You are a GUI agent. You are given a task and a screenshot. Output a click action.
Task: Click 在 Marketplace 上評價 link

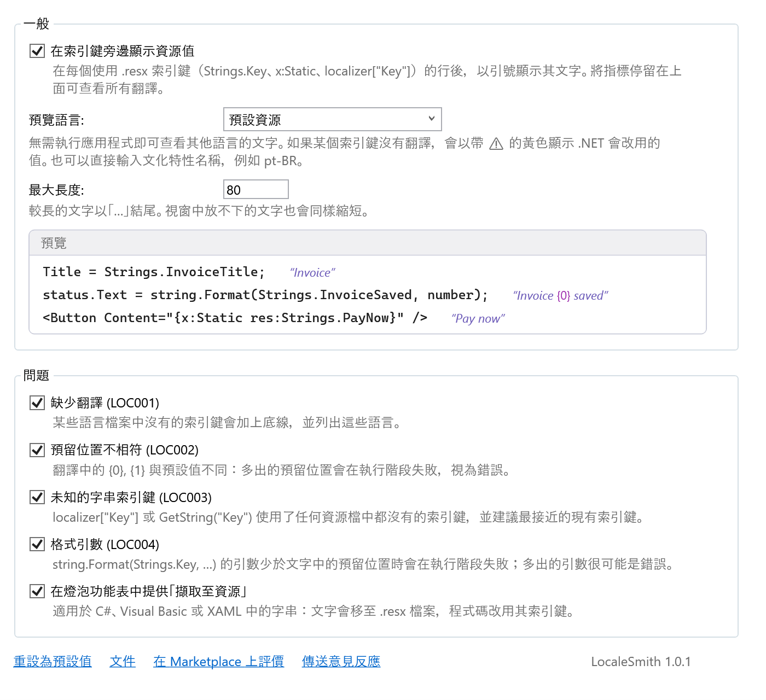click(218, 661)
